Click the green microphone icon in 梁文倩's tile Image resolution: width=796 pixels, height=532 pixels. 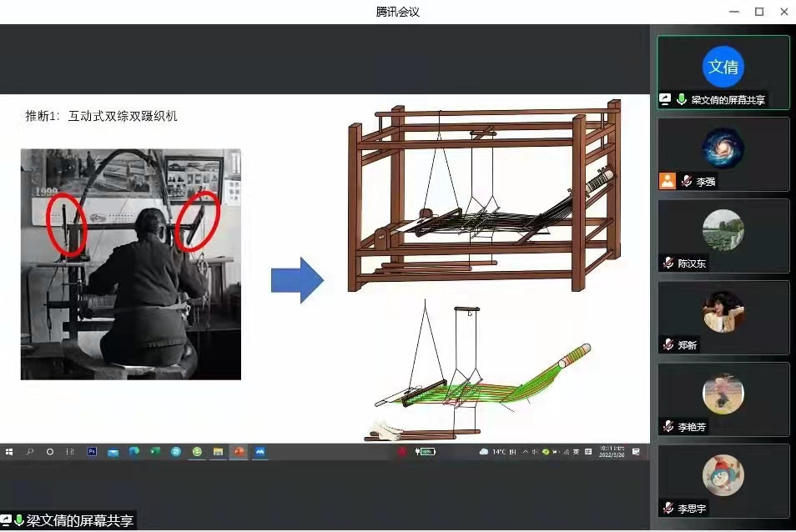pyautogui.click(x=682, y=99)
